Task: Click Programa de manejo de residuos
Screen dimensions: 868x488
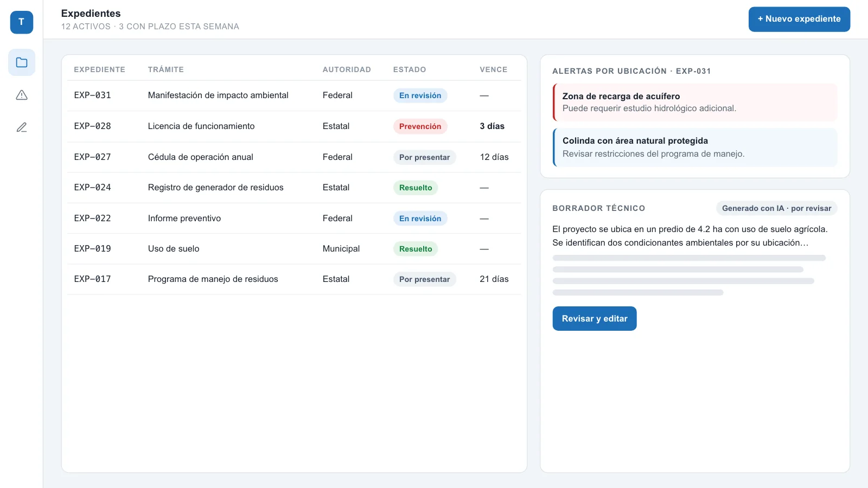Action: click(x=213, y=279)
